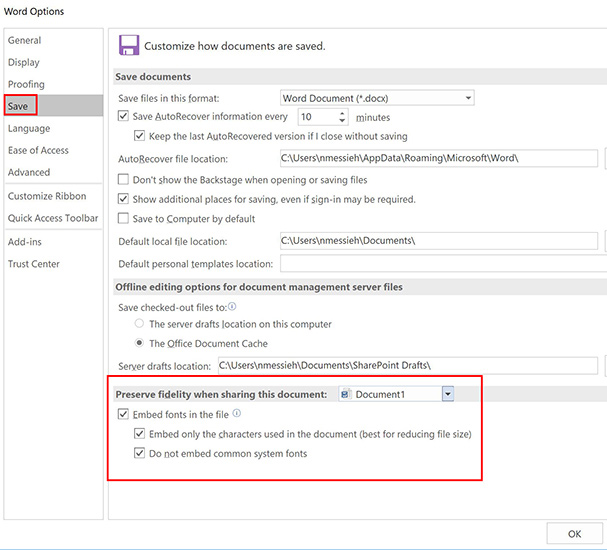This screenshot has height=550, width=607.
Task: Expand the Document1 fidelity dropdown
Action: 448,394
